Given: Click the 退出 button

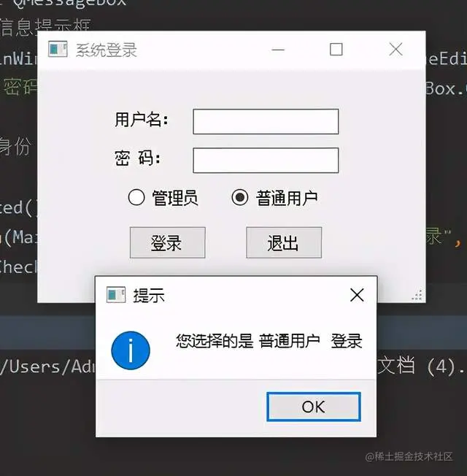Looking at the screenshot, I should click(284, 243).
